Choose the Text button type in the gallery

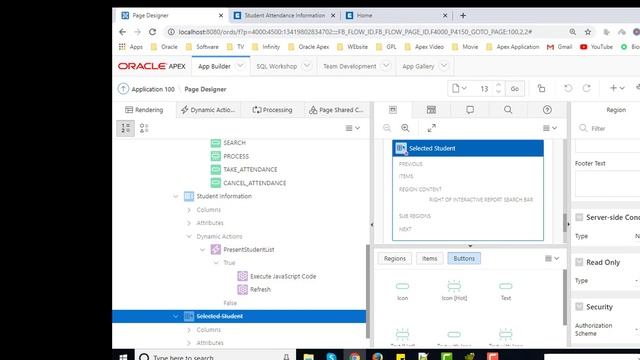coord(506,291)
